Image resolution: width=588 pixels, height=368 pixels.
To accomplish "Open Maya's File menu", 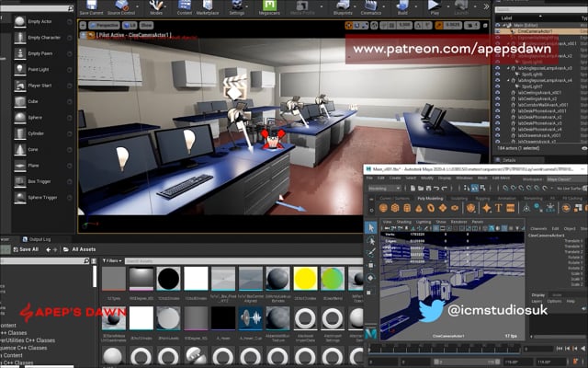I will (369, 178).
